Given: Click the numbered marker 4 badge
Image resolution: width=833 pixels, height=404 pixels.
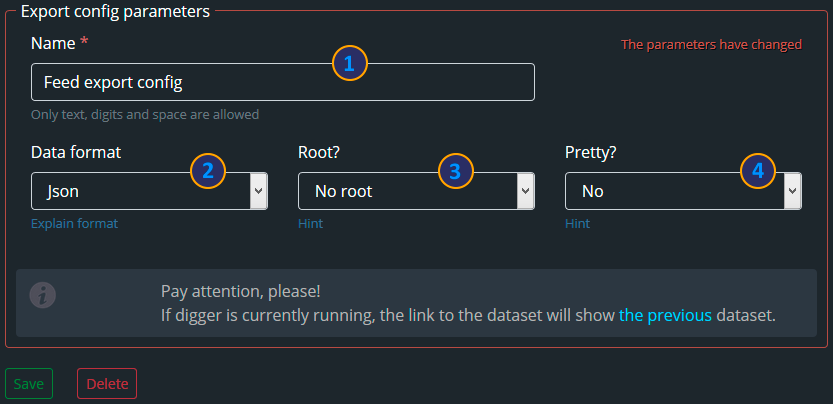Looking at the screenshot, I should coord(758,171).
